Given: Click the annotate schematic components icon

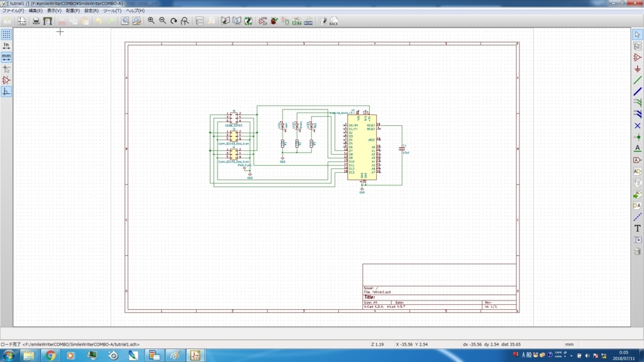Looking at the screenshot, I should point(262,21).
